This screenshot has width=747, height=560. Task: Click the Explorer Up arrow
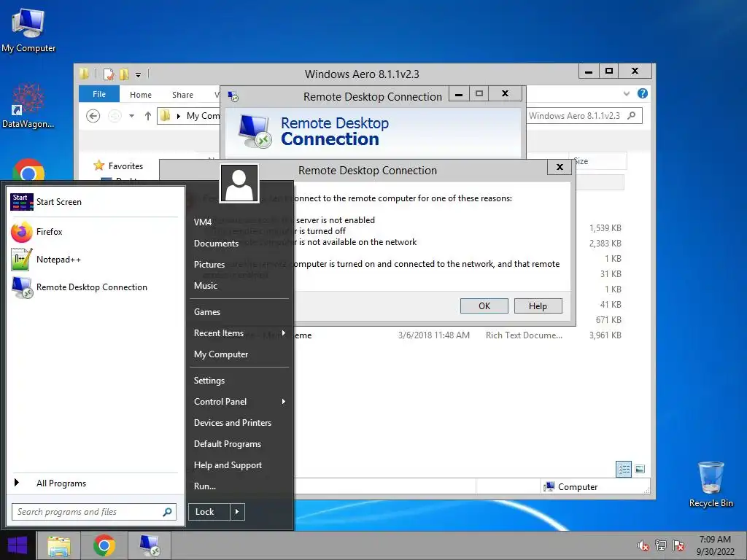[147, 116]
